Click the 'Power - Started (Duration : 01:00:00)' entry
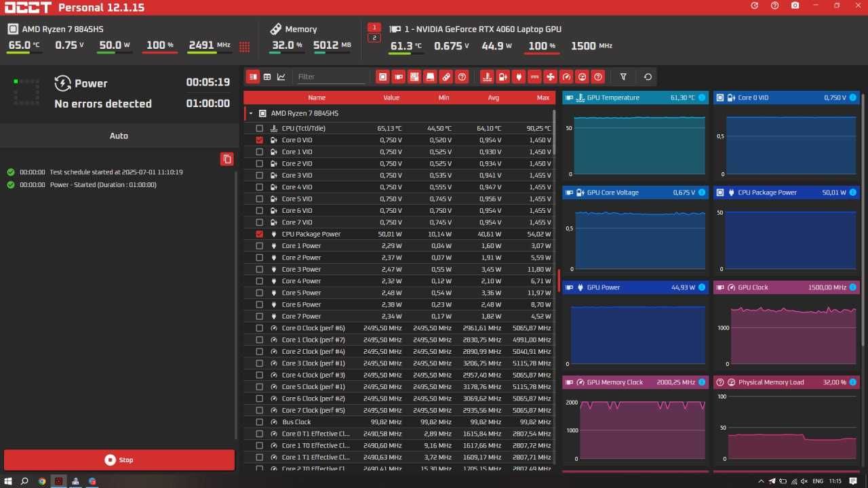This screenshot has height=488, width=868. (103, 184)
